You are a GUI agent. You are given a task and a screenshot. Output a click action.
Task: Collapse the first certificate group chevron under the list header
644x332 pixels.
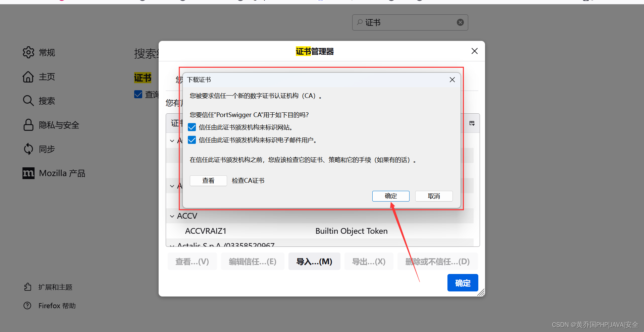(172, 141)
